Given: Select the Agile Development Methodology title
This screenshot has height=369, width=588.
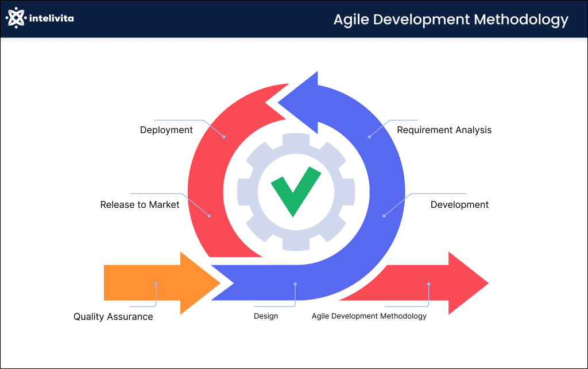Looking at the screenshot, I should click(x=451, y=20).
